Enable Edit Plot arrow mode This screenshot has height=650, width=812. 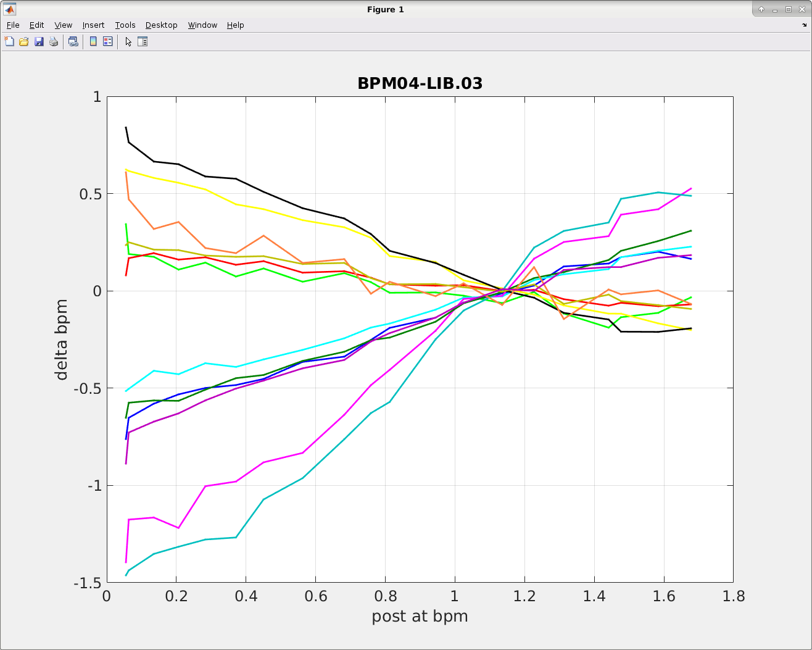[128, 42]
